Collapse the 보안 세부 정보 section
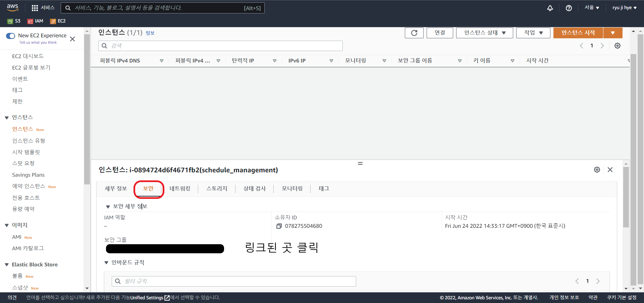The width and height of the screenshot is (644, 303). click(108, 207)
